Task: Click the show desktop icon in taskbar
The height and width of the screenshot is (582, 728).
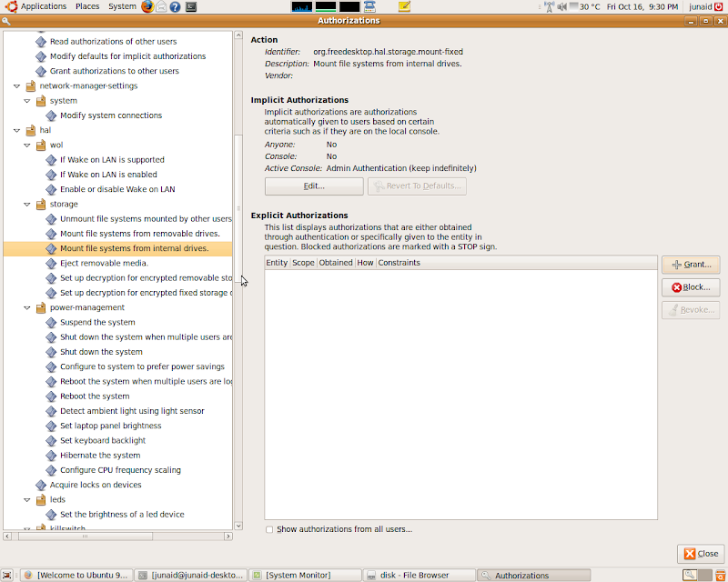Action: tap(6, 575)
